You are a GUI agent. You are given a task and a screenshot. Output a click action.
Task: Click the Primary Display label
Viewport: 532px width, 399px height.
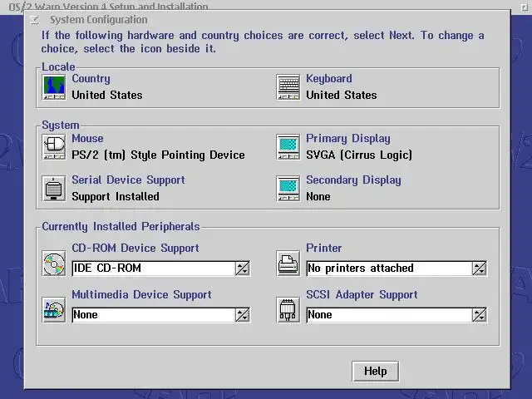348,139
